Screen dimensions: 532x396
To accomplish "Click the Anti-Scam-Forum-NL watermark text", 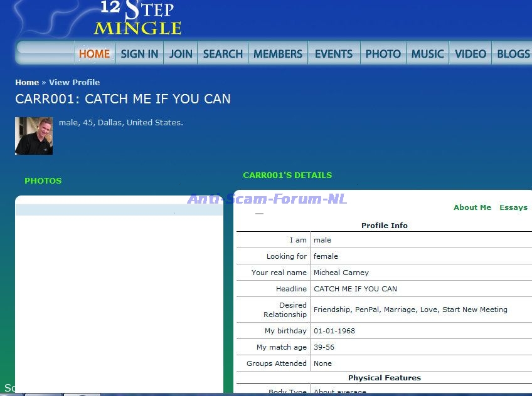I will point(267,199).
